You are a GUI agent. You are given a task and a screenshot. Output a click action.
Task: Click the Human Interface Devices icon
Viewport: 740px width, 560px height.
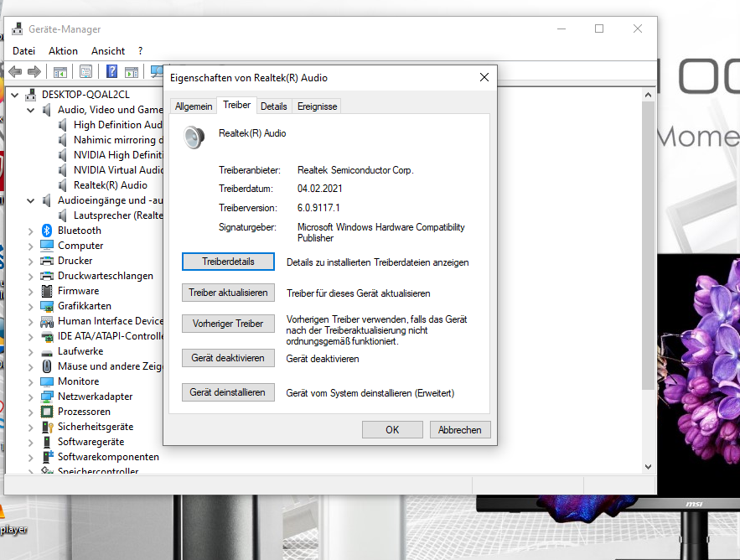47,322
